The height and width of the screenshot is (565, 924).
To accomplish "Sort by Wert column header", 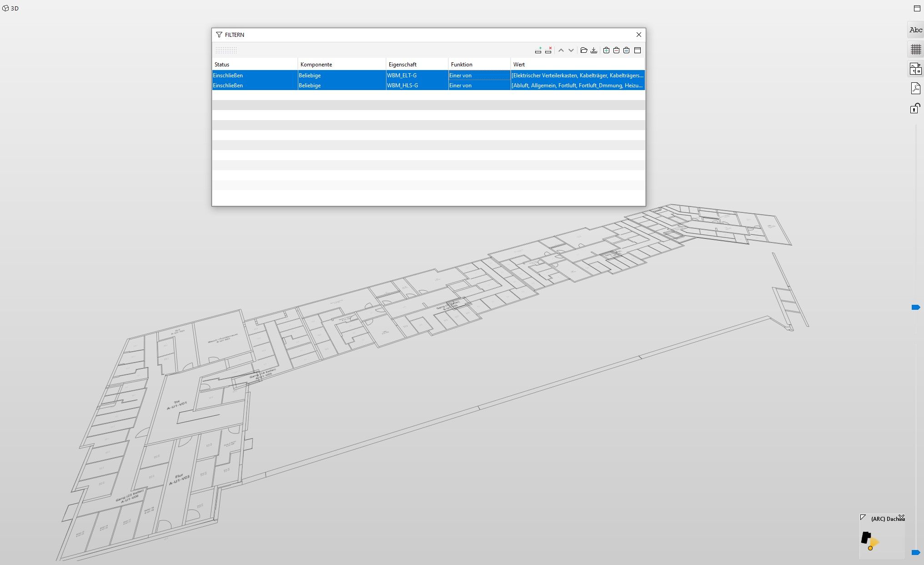I will point(577,65).
